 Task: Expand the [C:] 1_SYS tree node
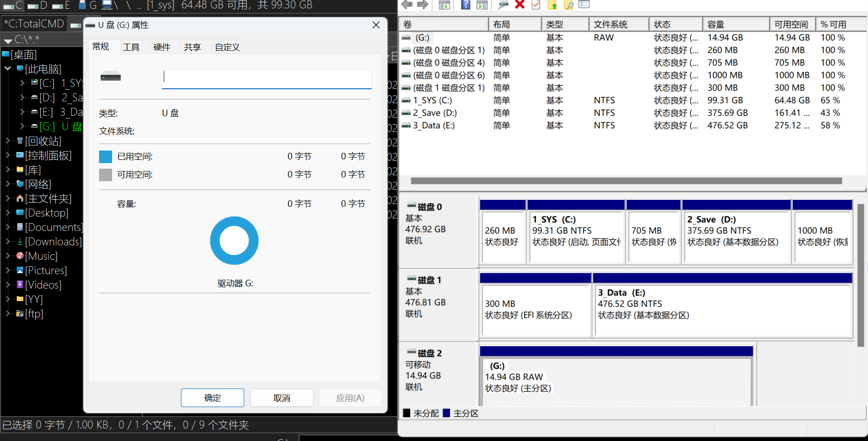22,83
